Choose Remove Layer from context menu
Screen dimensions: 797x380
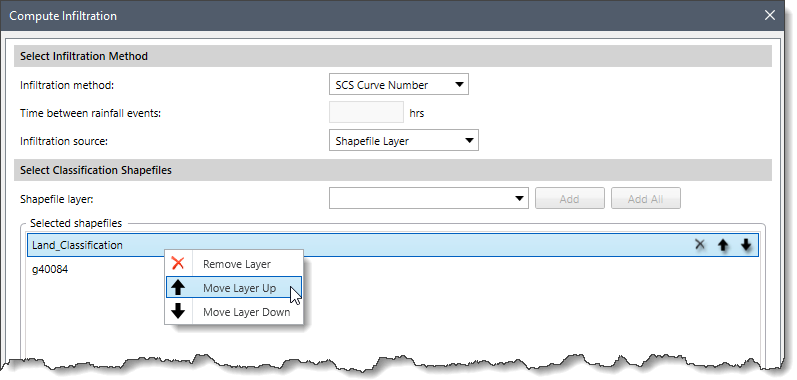pos(234,264)
